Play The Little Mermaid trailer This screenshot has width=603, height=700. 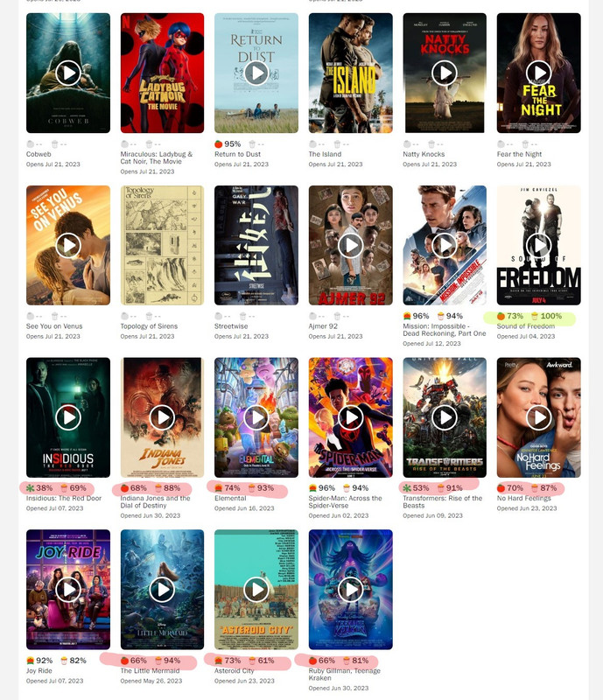click(x=162, y=589)
